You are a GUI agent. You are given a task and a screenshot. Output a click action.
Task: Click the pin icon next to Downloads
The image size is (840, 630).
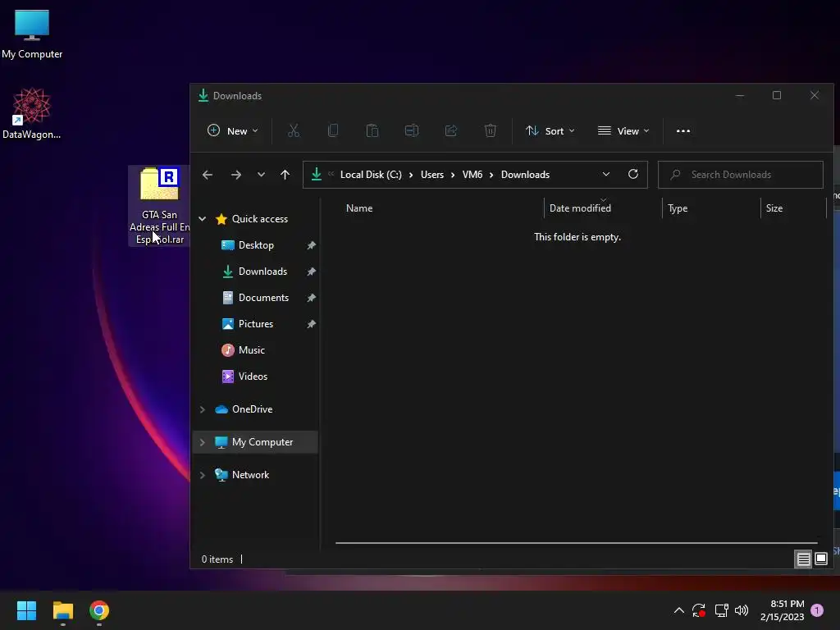point(311,272)
